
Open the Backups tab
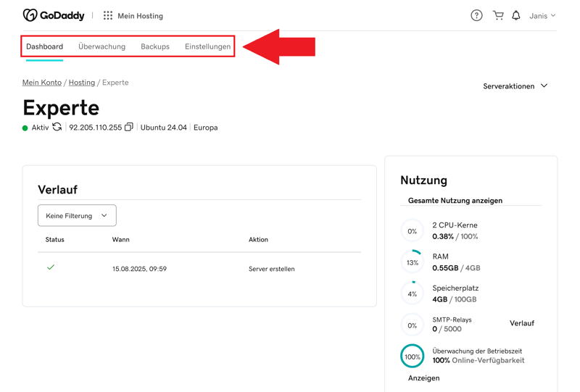coord(155,46)
